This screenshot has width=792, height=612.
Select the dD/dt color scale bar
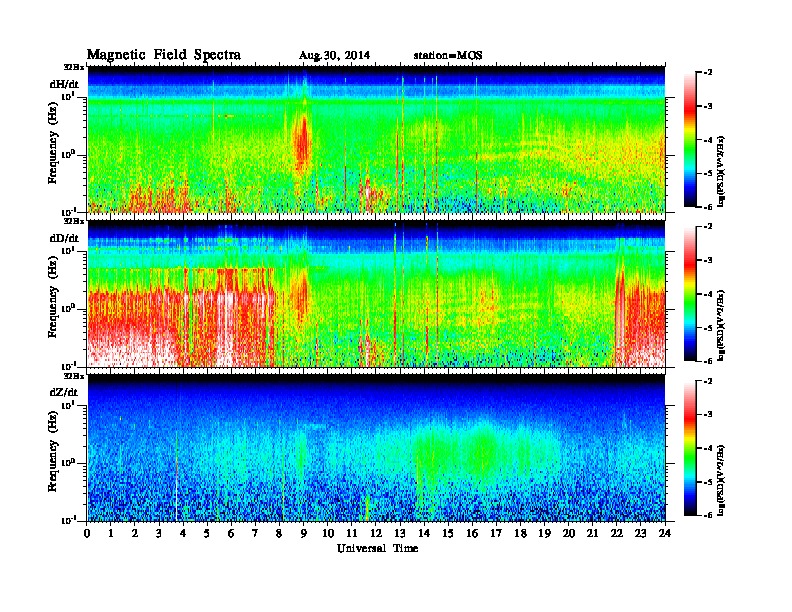[x=690, y=294]
